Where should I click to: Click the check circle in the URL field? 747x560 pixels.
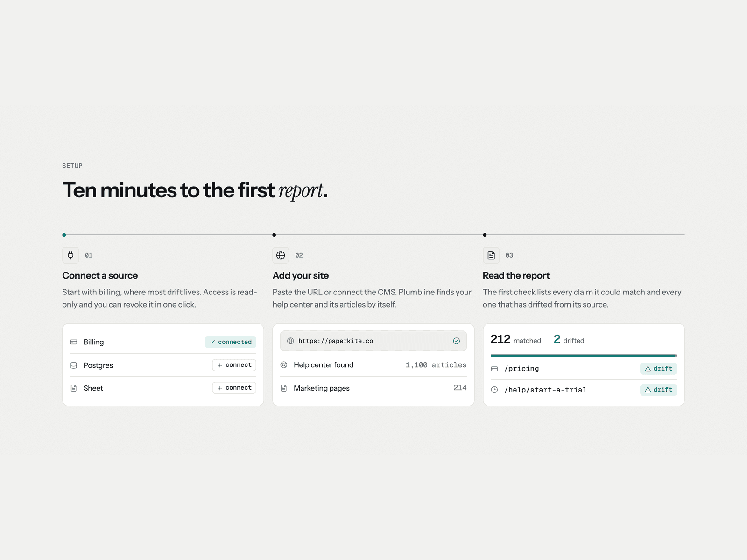[x=457, y=341]
